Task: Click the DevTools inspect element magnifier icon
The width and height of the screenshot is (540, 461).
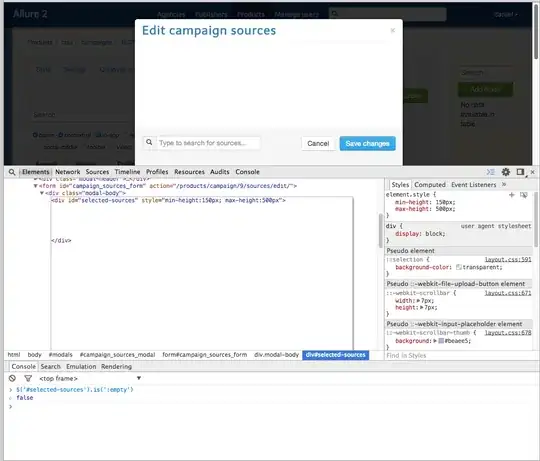Action: pos(12,172)
